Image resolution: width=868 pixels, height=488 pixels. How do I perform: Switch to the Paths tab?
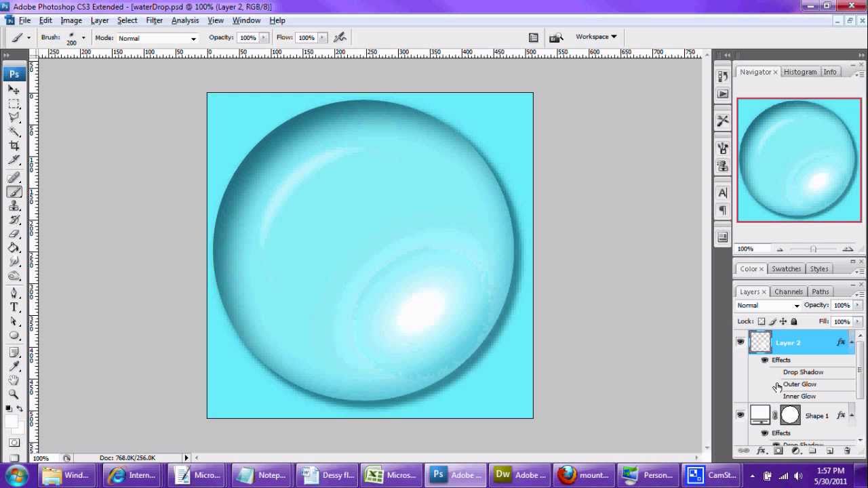pyautogui.click(x=821, y=291)
